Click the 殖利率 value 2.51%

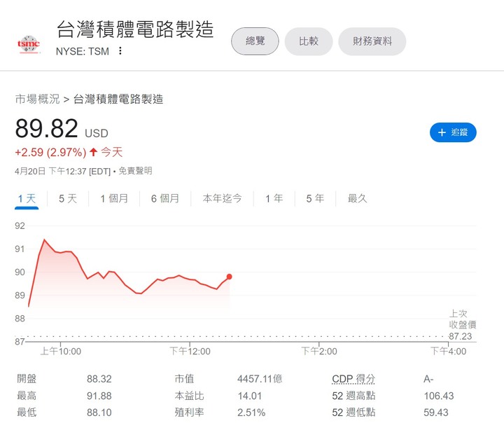251,412
